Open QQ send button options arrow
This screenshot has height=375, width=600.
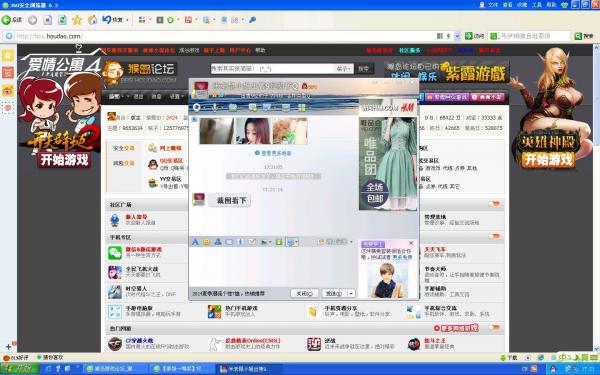pyautogui.click(x=351, y=293)
